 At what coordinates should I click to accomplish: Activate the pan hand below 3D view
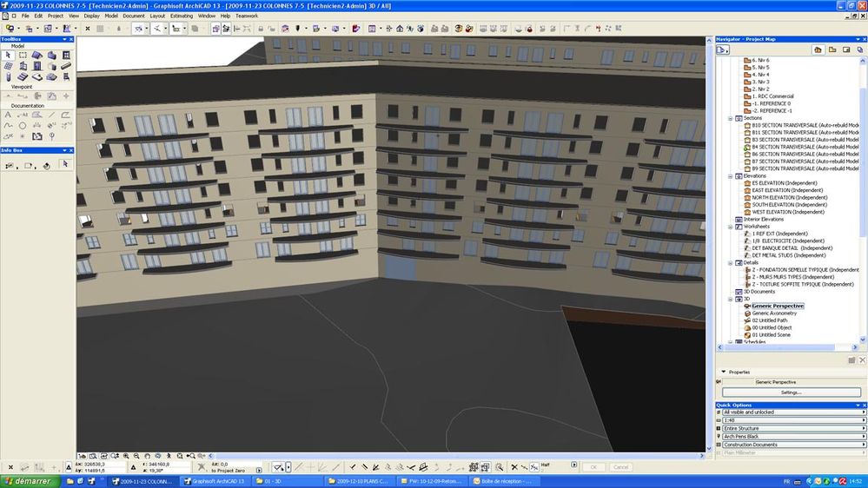pos(147,456)
